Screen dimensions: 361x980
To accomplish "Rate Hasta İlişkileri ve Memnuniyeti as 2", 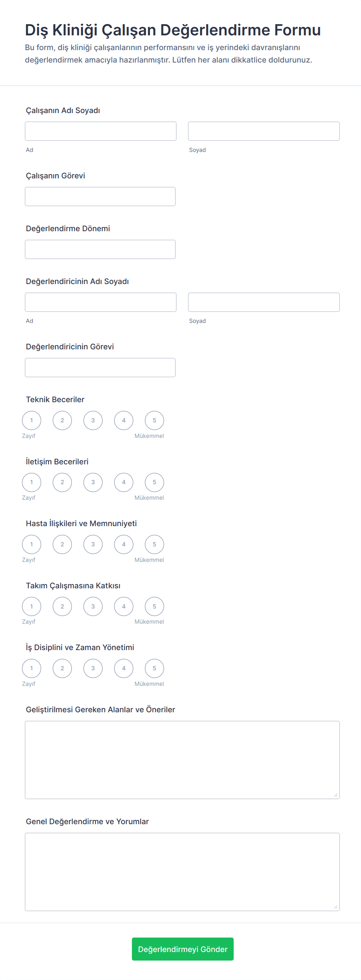I will coord(62,544).
